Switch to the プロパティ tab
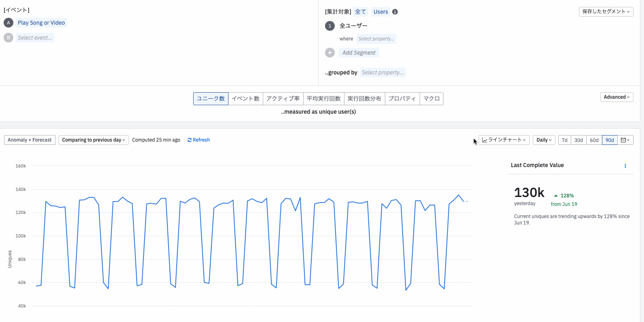Viewport: 644px width, 322px height. pos(402,99)
